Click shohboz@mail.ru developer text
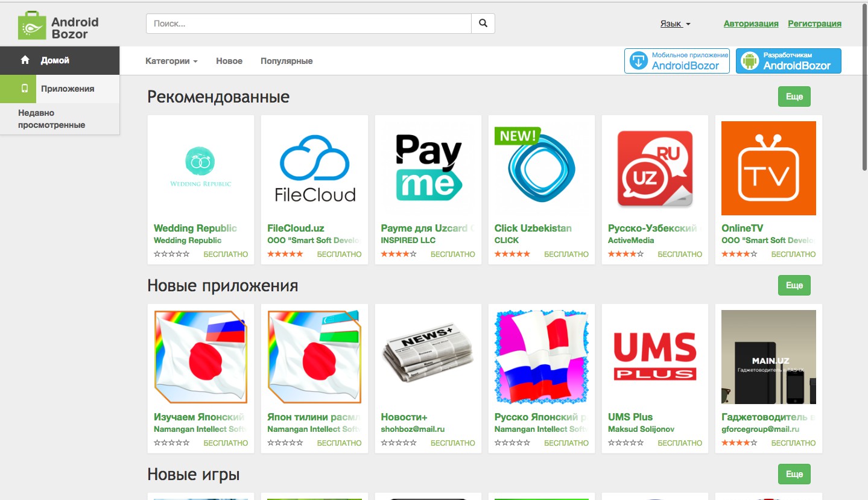This screenshot has height=500, width=868. click(x=413, y=429)
